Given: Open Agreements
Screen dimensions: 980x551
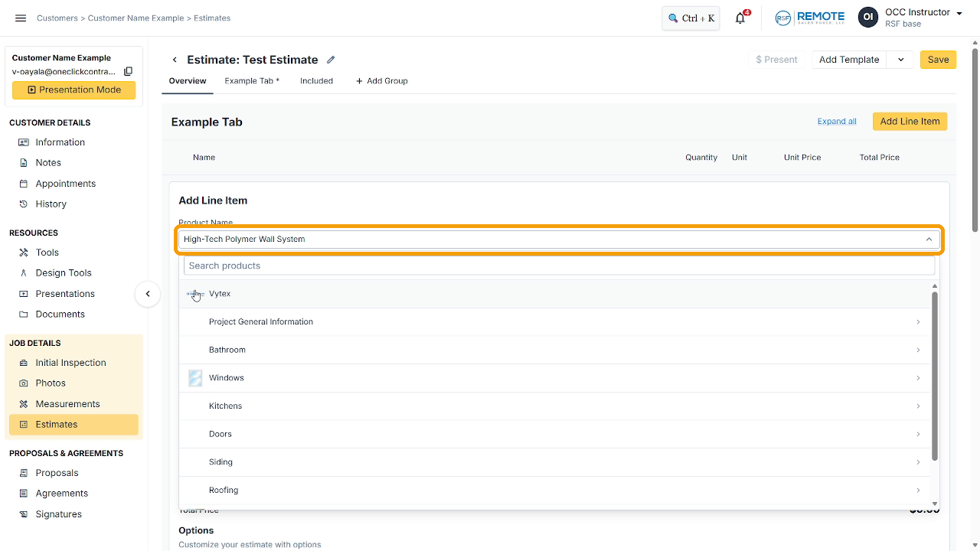Looking at the screenshot, I should (x=61, y=494).
